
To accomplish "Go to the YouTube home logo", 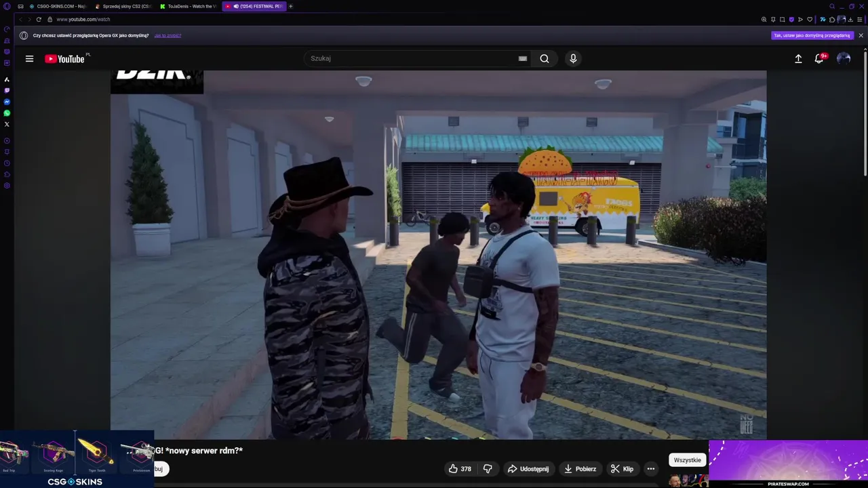I will (65, 59).
